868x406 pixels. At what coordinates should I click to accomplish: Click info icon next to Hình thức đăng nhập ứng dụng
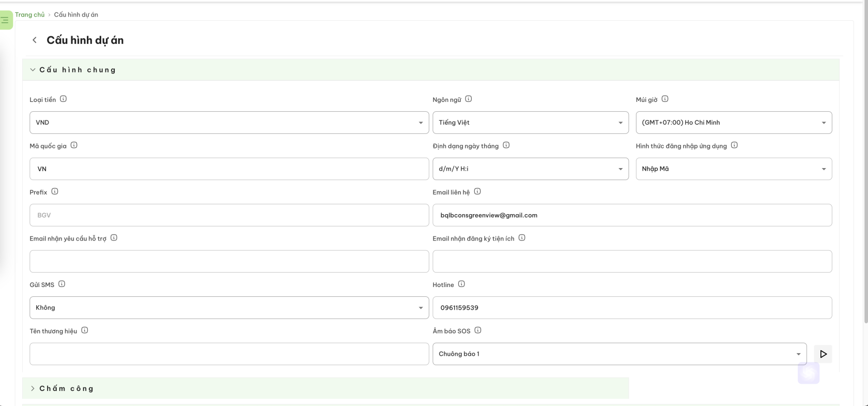734,145
